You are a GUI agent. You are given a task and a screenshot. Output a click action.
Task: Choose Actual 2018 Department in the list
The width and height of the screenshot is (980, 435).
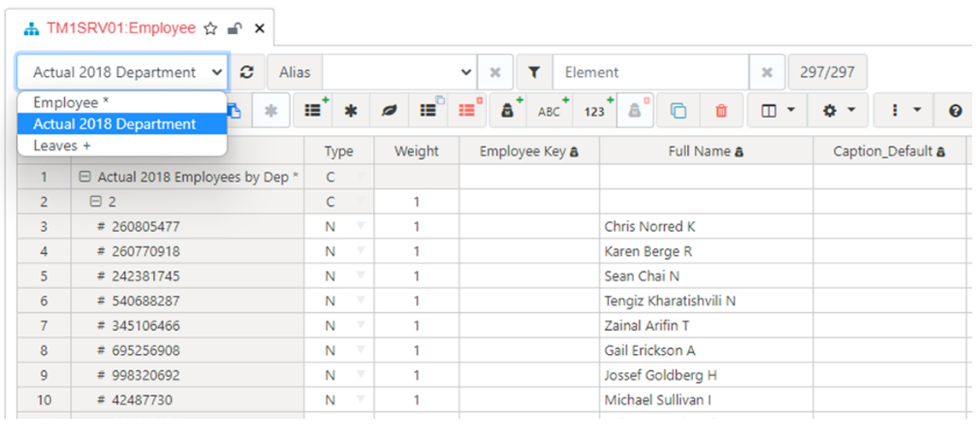coord(122,125)
